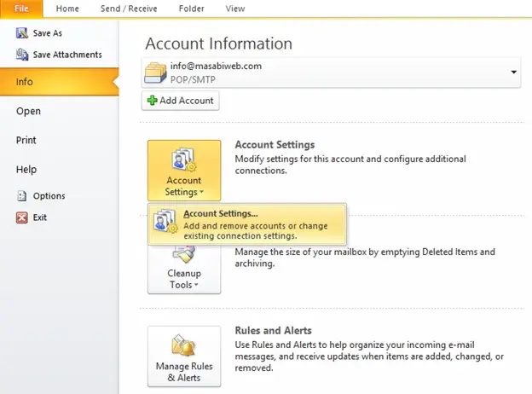Click the Save As label text
Image resolution: width=532 pixels, height=394 pixels.
[x=48, y=33]
